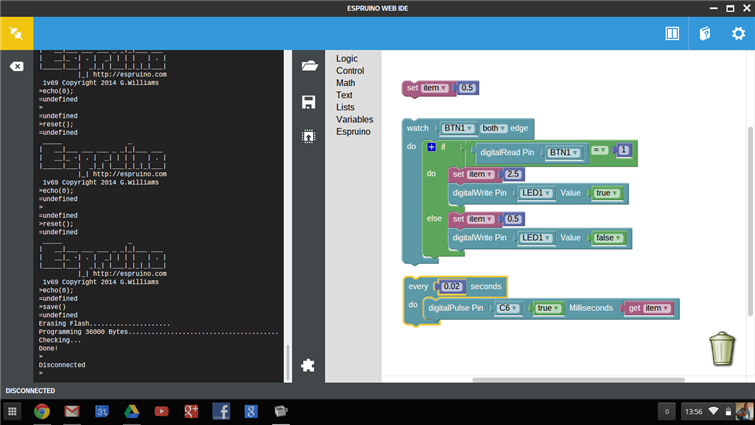The width and height of the screenshot is (755, 425).
Task: Select the 'every' seconds block
Action: tap(418, 287)
